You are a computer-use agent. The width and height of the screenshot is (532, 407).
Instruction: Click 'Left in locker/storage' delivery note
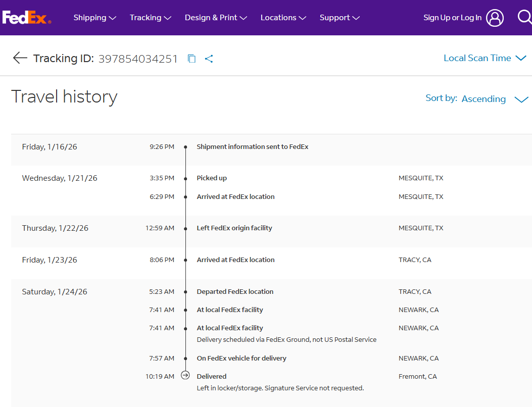pyautogui.click(x=280, y=388)
